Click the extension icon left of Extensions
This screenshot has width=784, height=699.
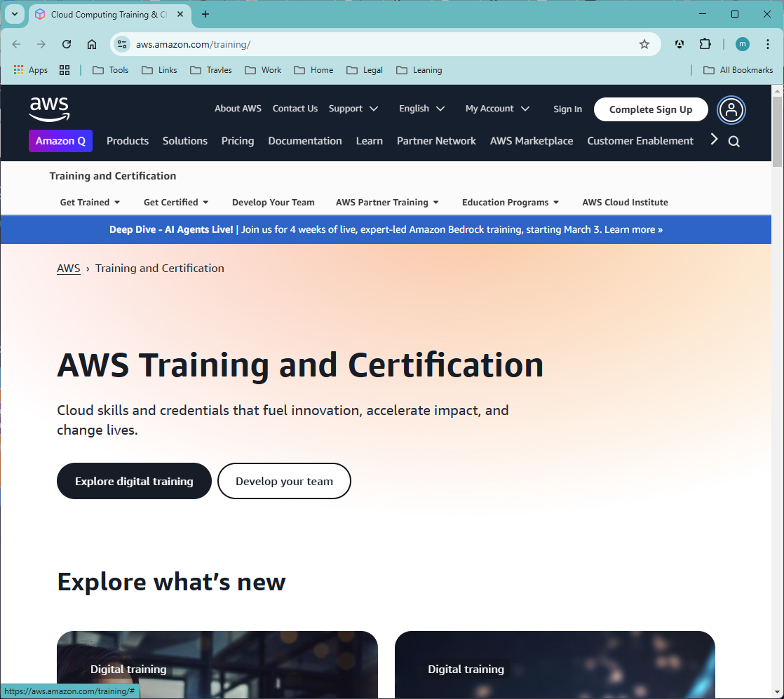[x=680, y=44]
